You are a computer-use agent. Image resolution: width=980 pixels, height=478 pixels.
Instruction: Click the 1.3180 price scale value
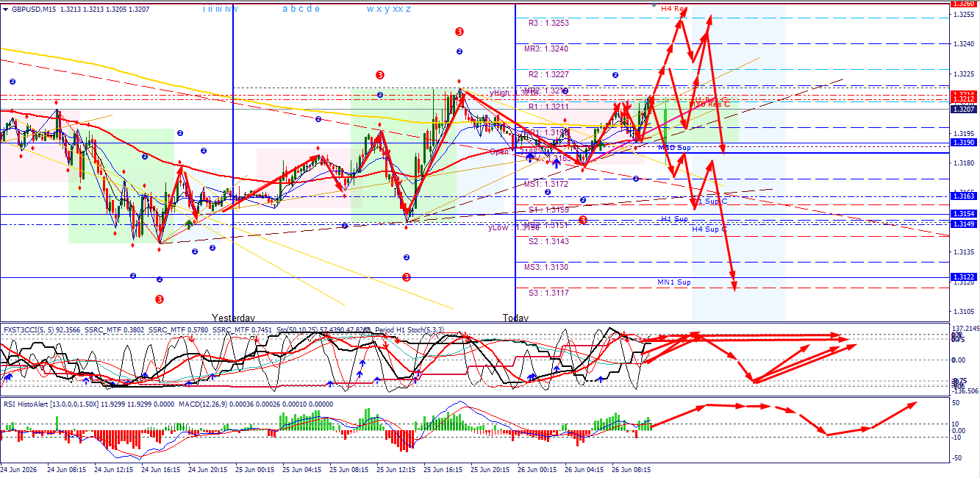pos(965,163)
